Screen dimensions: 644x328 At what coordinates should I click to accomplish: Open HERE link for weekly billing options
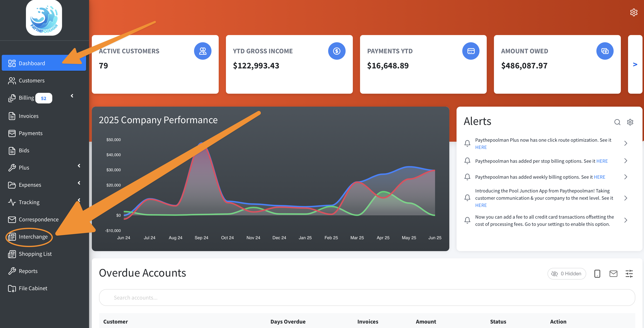599,177
